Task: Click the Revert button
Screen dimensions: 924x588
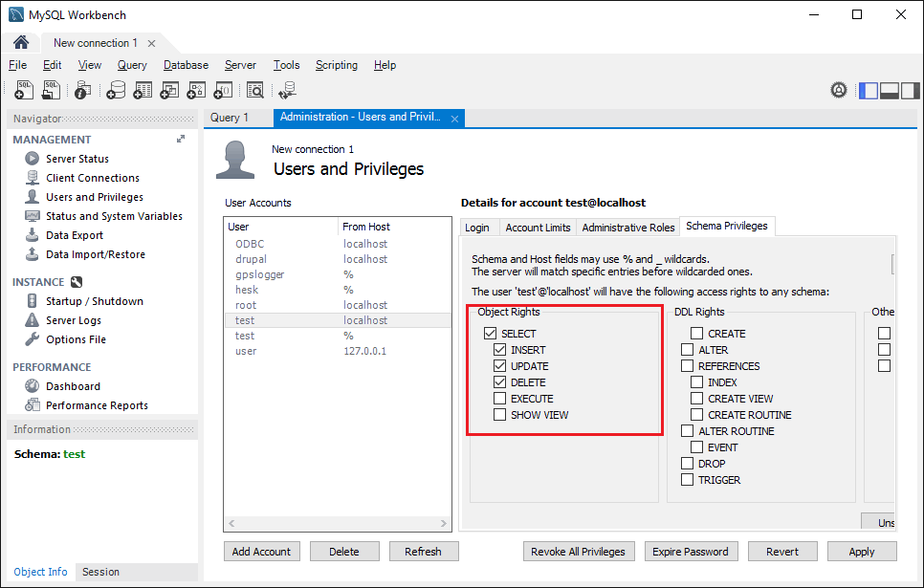Action: click(782, 552)
